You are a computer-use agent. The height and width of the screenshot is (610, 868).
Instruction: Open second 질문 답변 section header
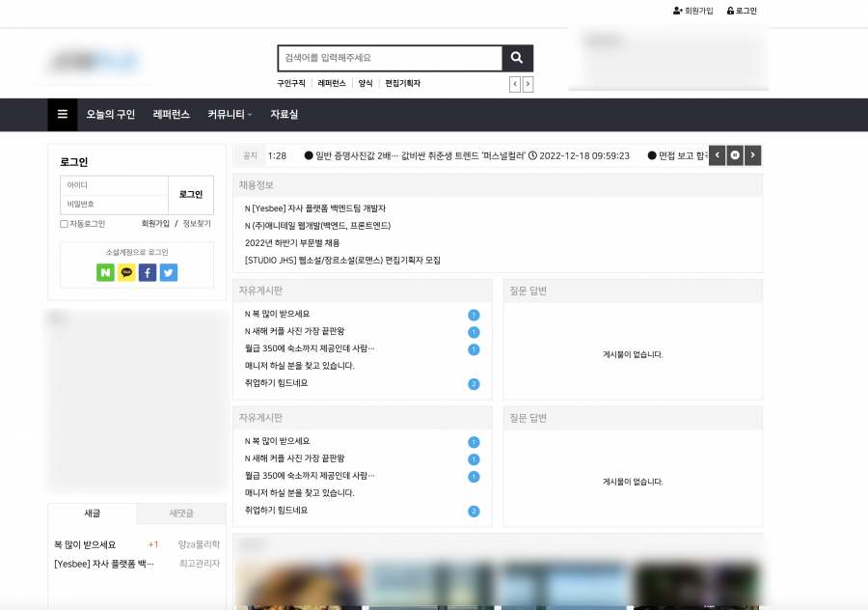coord(529,418)
